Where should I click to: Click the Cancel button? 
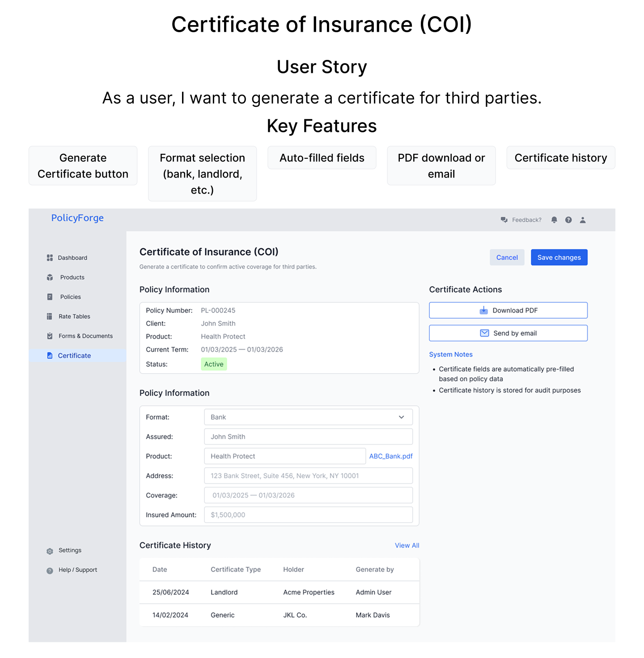pos(507,257)
